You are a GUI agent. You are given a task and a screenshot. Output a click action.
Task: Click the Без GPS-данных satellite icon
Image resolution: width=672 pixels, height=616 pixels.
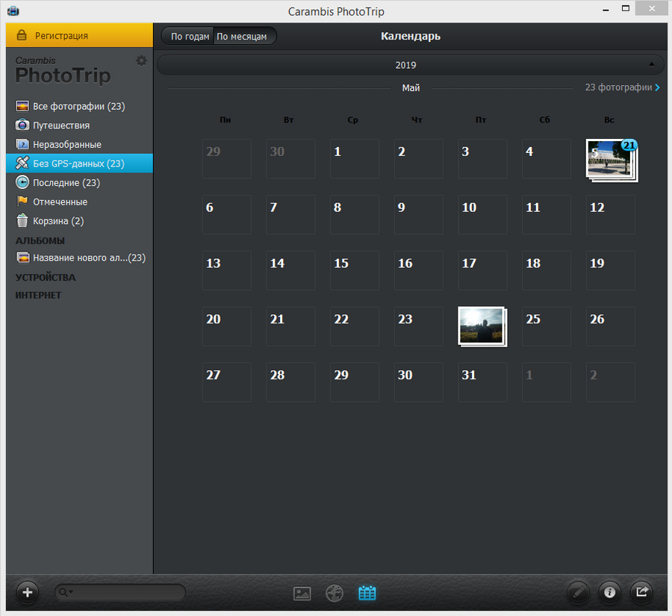point(22,163)
